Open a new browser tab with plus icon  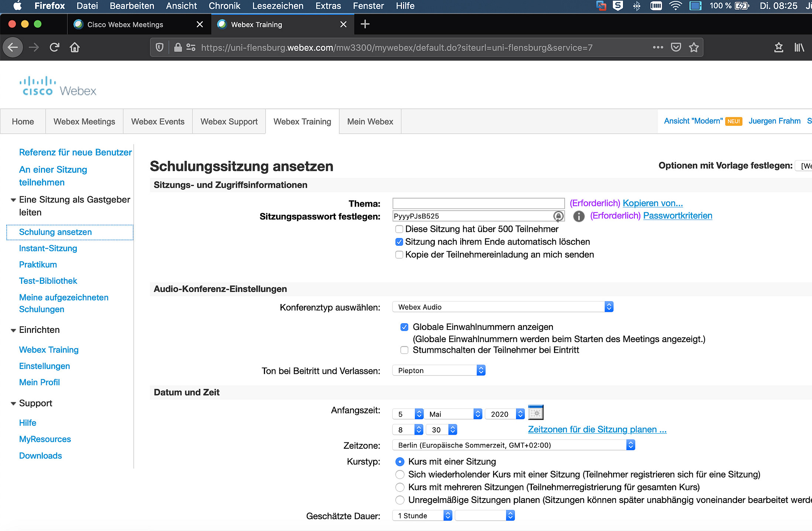click(365, 24)
